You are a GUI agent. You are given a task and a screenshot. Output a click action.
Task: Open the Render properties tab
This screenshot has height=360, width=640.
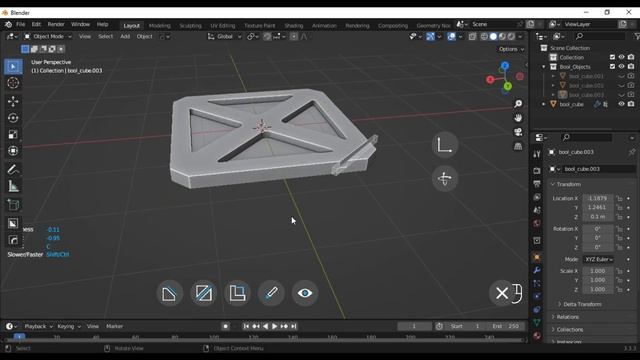coord(537,170)
